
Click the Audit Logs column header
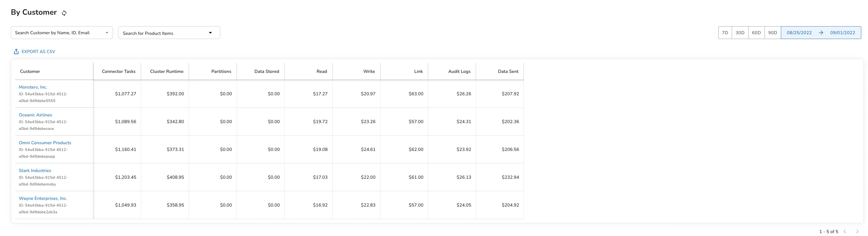[x=452, y=71]
